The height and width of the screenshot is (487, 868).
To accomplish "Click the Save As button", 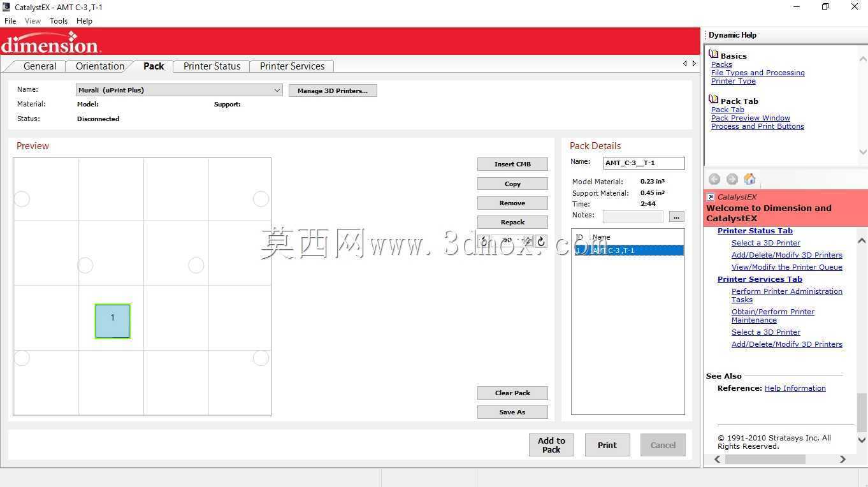I will (512, 412).
